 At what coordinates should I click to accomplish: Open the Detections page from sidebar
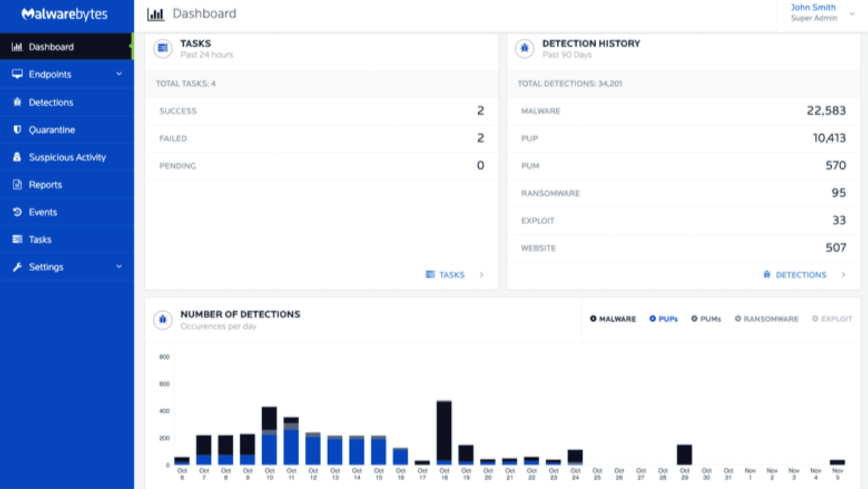[15, 102]
